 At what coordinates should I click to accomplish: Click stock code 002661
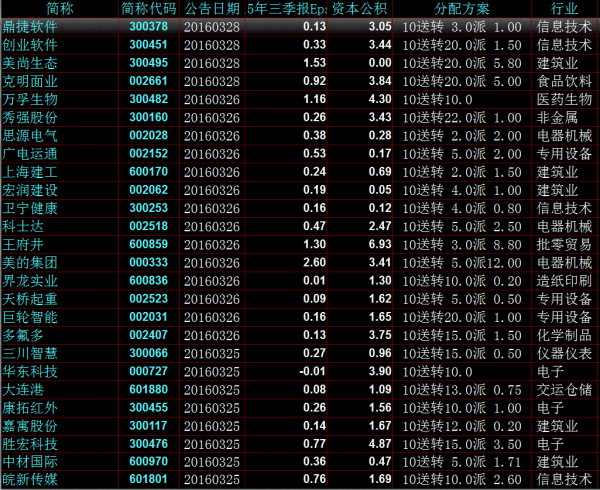click(148, 81)
